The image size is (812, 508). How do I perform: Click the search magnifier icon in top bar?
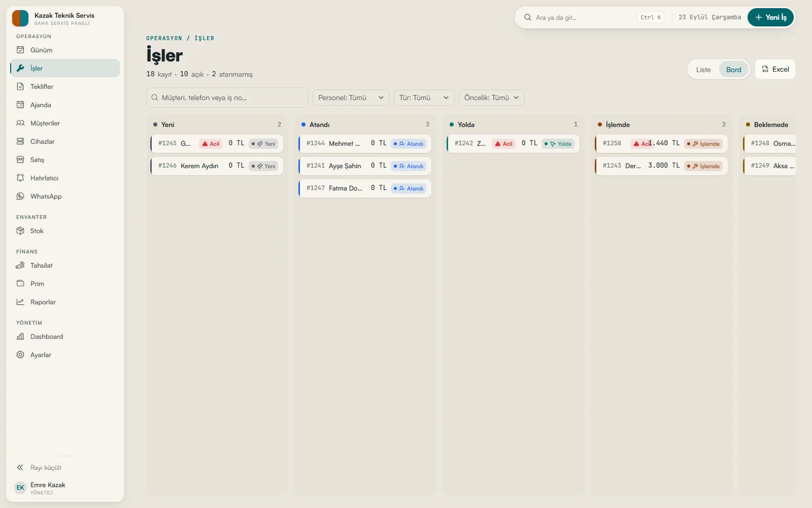tap(528, 17)
